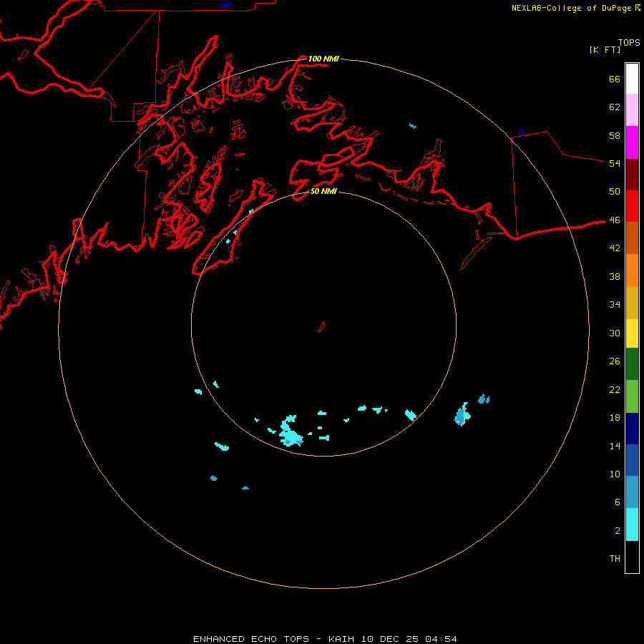Click the black TH legend swatch
This screenshot has width=644, height=644.
click(632, 557)
